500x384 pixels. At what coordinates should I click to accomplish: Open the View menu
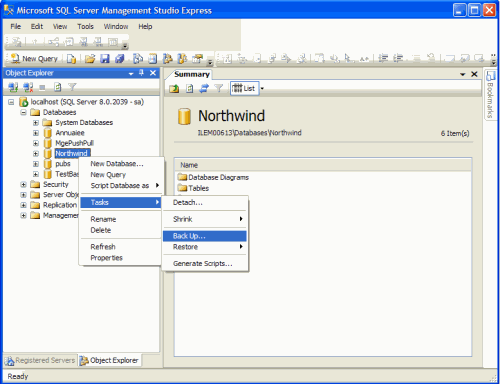point(60,27)
